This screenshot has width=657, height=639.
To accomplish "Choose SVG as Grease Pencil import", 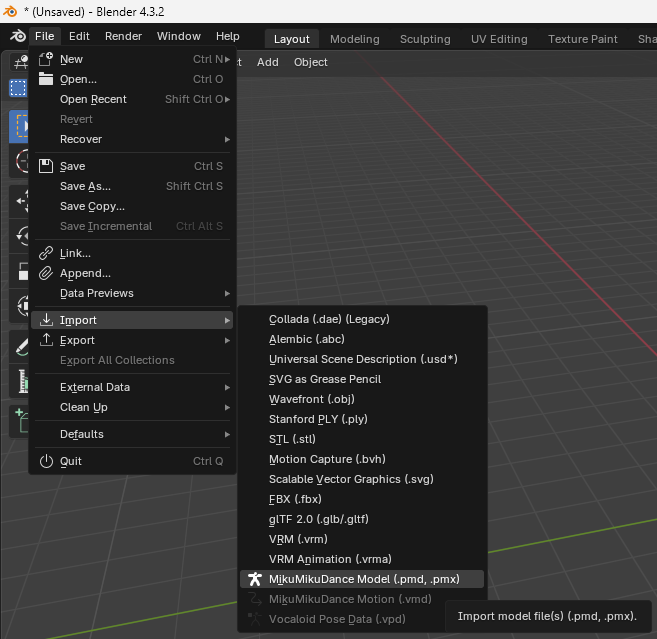I will (x=362, y=379).
